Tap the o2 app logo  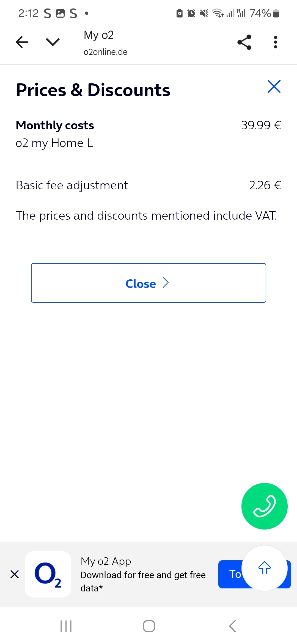pos(48,574)
